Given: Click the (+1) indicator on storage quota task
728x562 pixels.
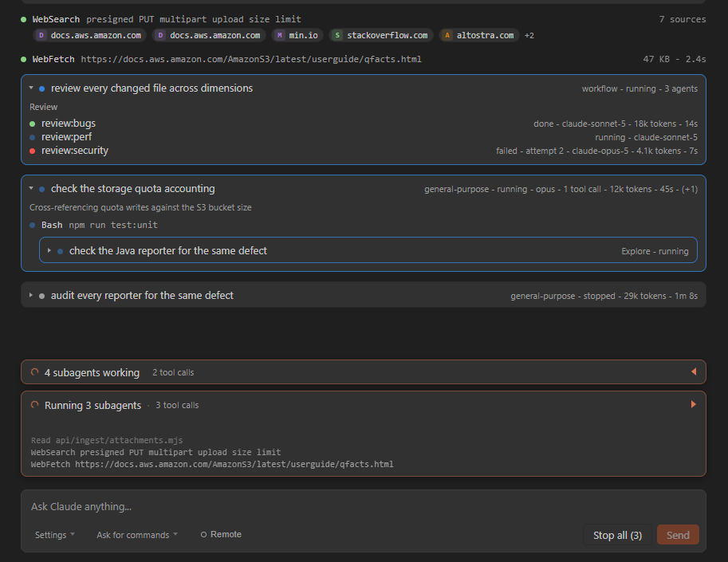Looking at the screenshot, I should [x=690, y=190].
